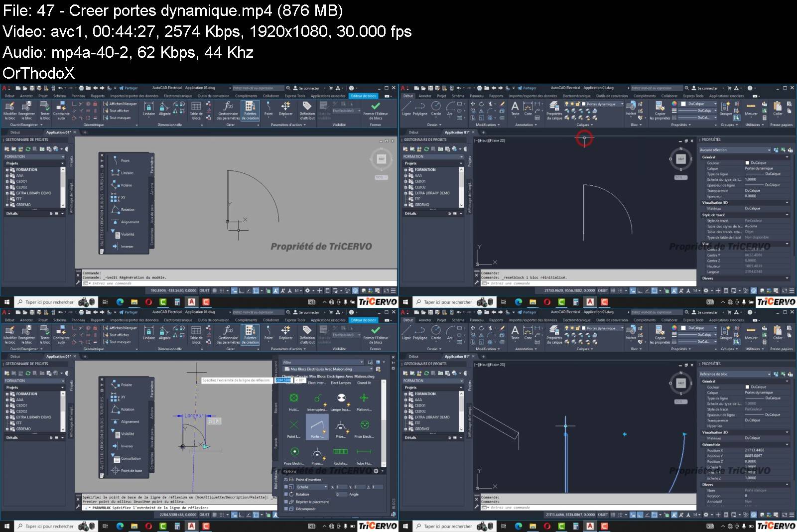The width and height of the screenshot is (797, 532).
Task: Click Tout afficher in top-left frame ribbon
Action: point(116,111)
